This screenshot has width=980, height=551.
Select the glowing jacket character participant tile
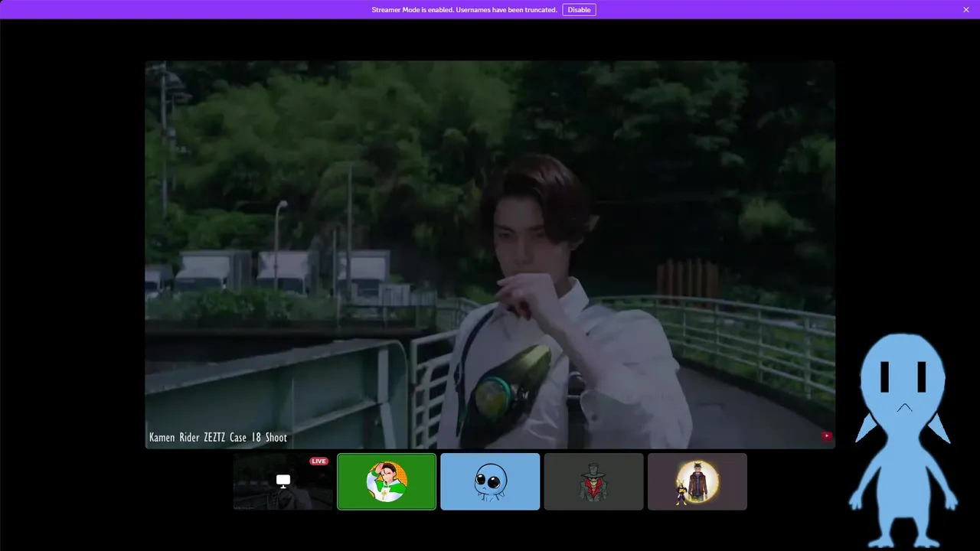697,481
